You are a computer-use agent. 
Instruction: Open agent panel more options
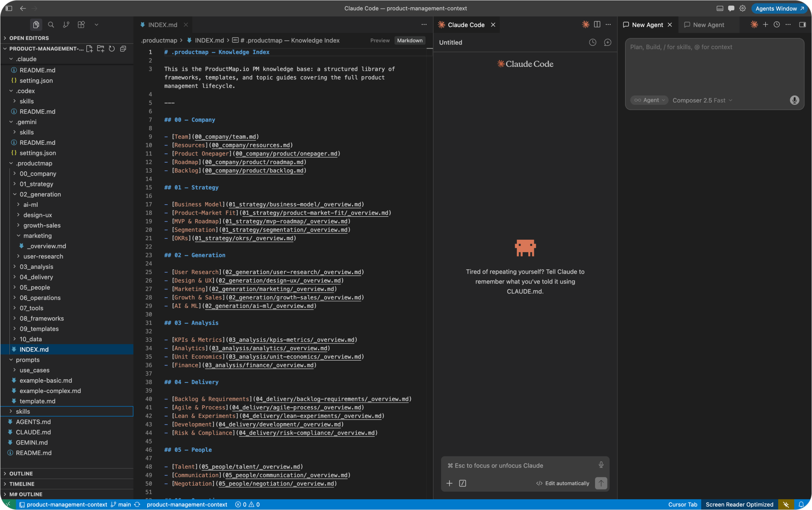(788, 24)
